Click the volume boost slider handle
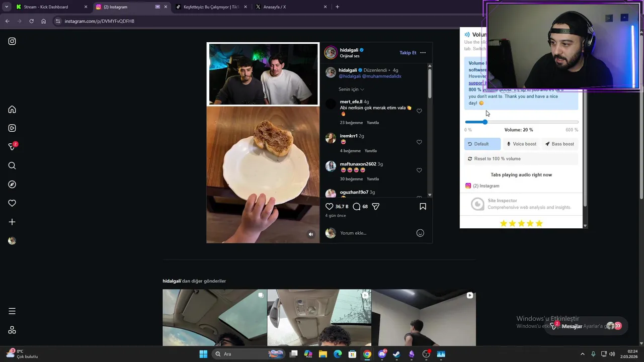Screen dimensions: 644x362 click(x=485, y=122)
